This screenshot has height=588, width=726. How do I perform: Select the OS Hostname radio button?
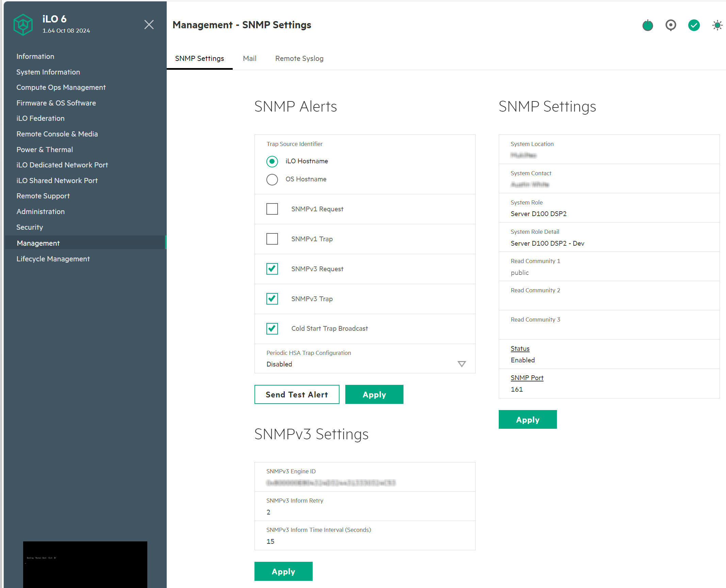click(272, 179)
